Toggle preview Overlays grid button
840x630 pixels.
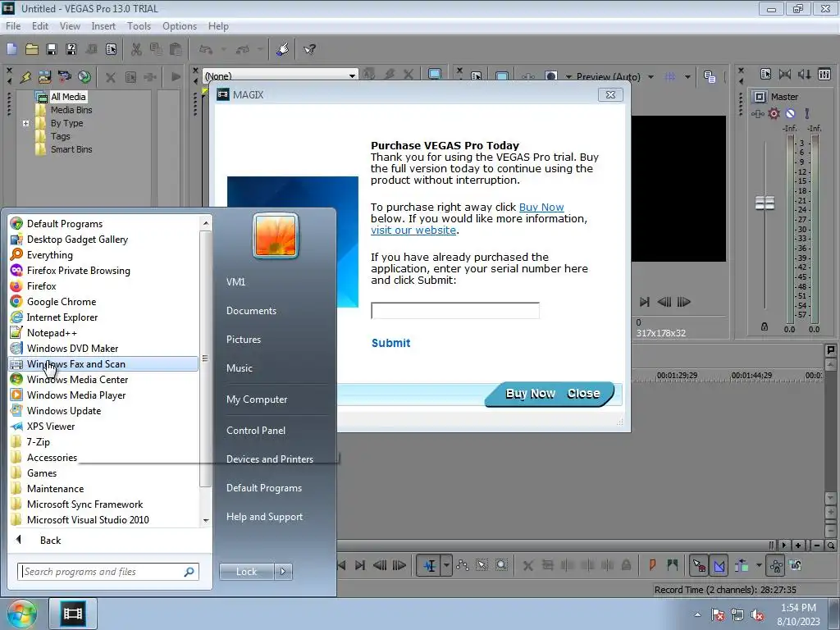pyautogui.click(x=669, y=77)
